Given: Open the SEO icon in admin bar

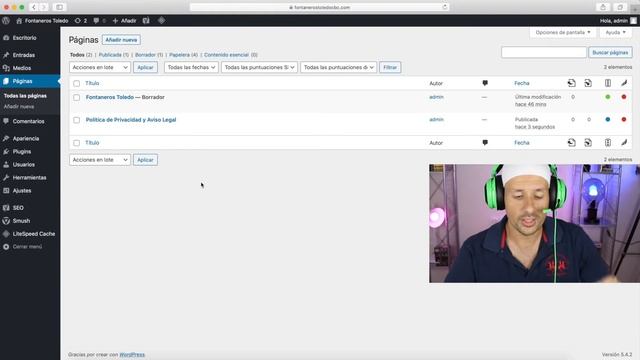Looking at the screenshot, I should [x=146, y=20].
